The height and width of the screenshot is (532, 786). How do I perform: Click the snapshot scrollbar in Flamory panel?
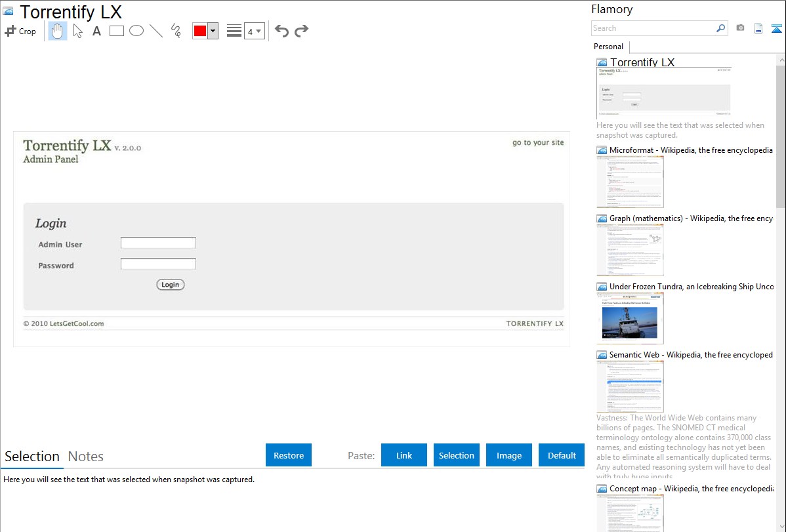pyautogui.click(x=781, y=135)
